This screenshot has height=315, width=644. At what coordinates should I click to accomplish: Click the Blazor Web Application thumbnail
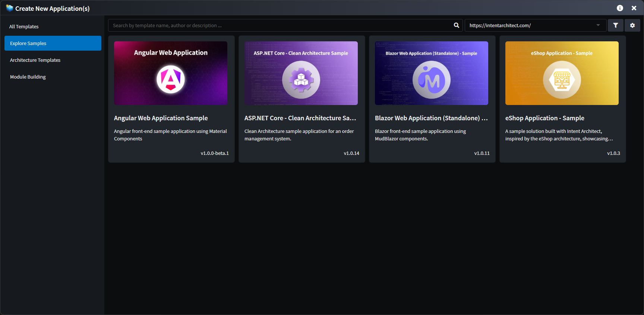(x=432, y=73)
